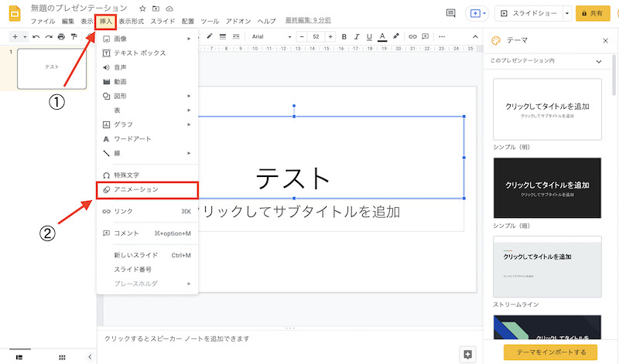The image size is (619, 364).
Task: Choose テキスト ボックス in the insert menu
Action: point(139,53)
